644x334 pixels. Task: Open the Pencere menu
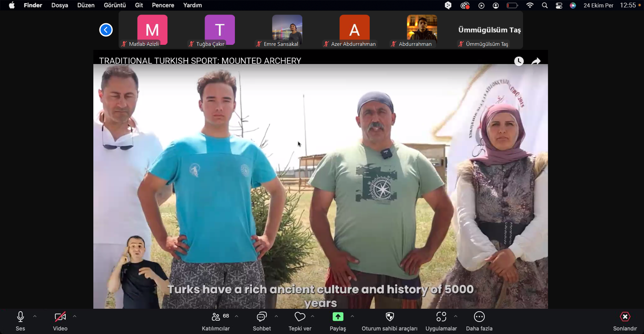163,5
